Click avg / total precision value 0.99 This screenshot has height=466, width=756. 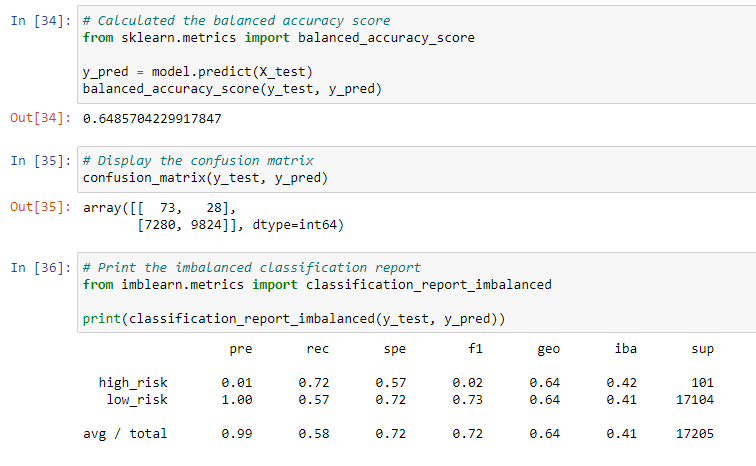237,434
